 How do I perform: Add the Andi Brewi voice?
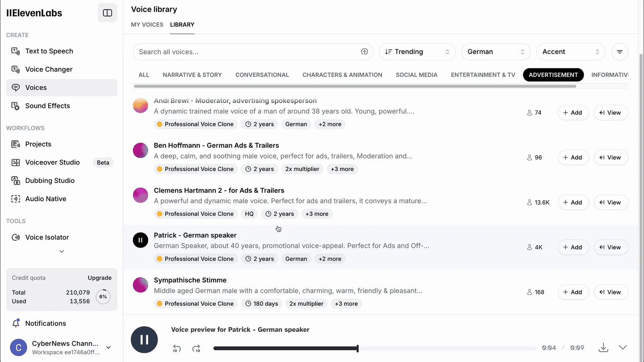tap(573, 113)
